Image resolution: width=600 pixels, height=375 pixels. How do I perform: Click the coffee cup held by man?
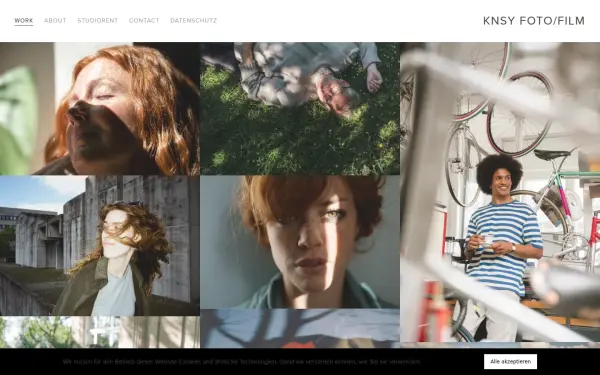click(488, 241)
